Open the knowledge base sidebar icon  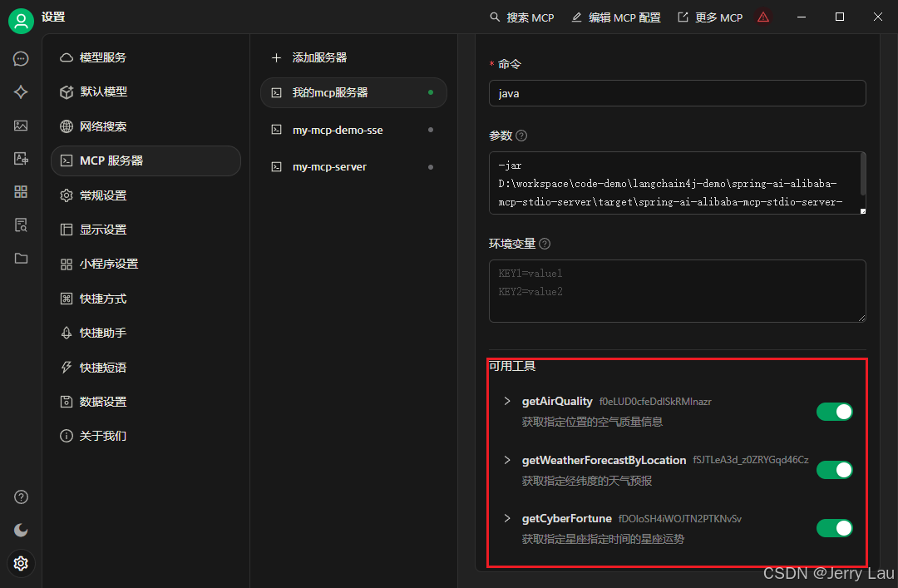point(21,225)
